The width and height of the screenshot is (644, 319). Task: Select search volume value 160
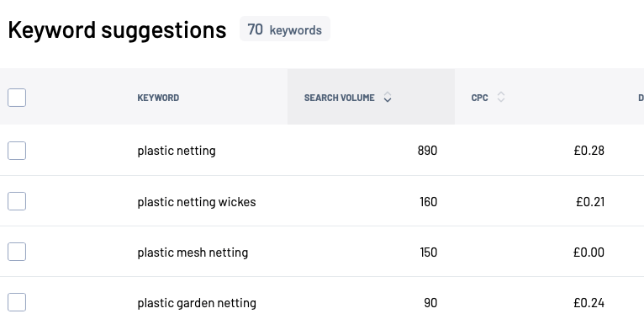(429, 202)
